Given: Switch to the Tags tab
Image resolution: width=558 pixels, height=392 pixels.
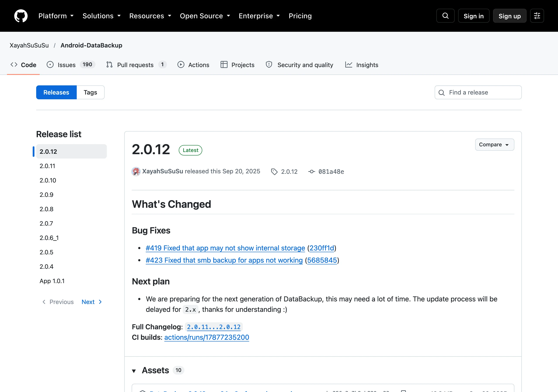Looking at the screenshot, I should 90,92.
